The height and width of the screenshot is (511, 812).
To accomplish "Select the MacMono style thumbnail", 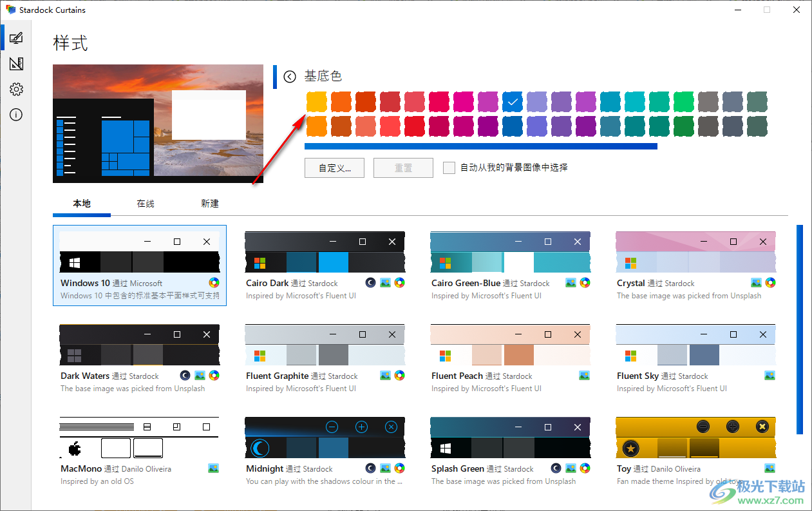I will (139, 437).
